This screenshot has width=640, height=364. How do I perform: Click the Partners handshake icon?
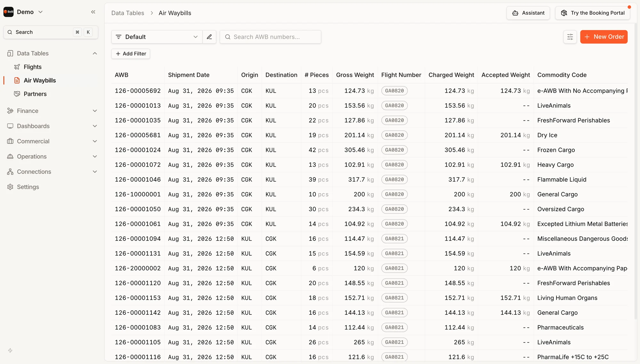(17, 94)
